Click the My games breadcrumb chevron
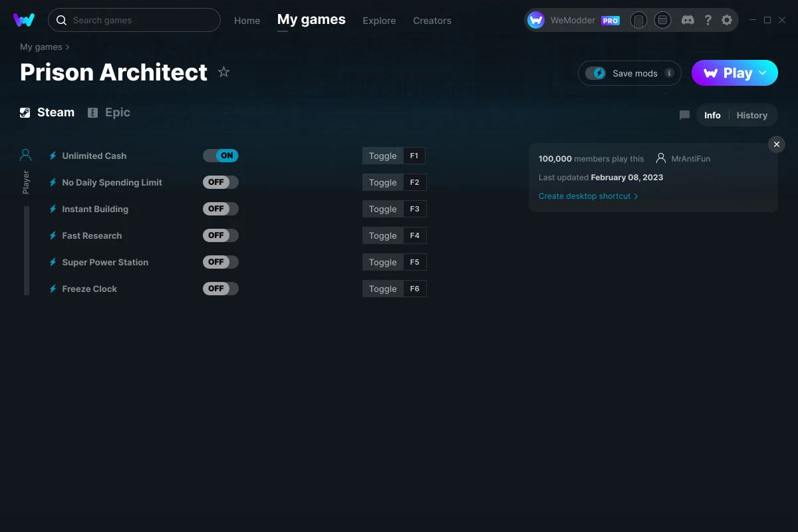Image resolution: width=798 pixels, height=532 pixels. pos(67,47)
